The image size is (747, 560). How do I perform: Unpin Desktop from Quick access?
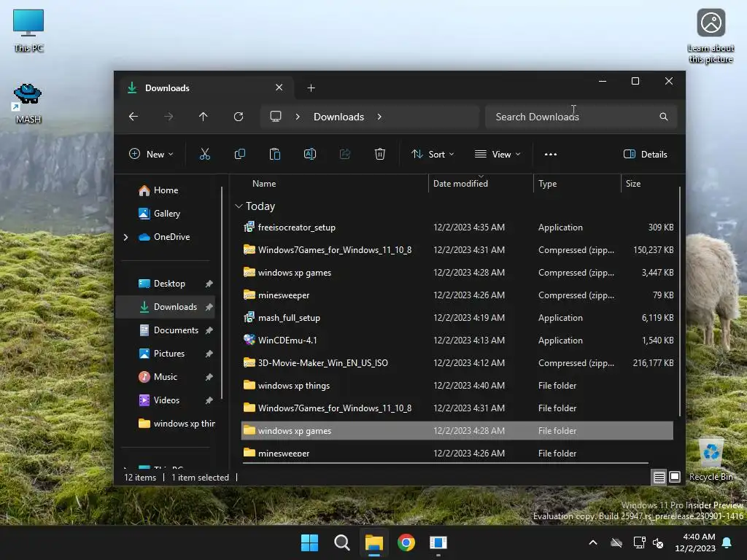[x=209, y=284]
